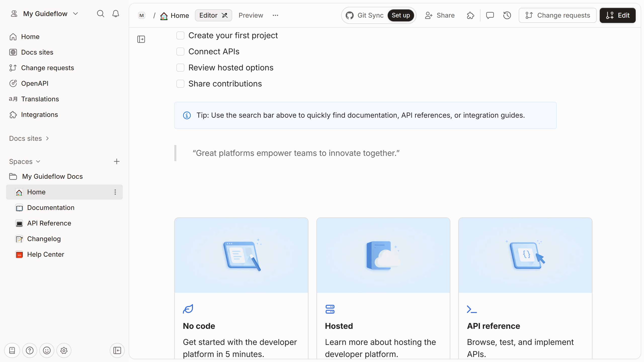Screen dimensions: 644x362
Task: Click the 'No code' card title
Action: tap(199, 326)
